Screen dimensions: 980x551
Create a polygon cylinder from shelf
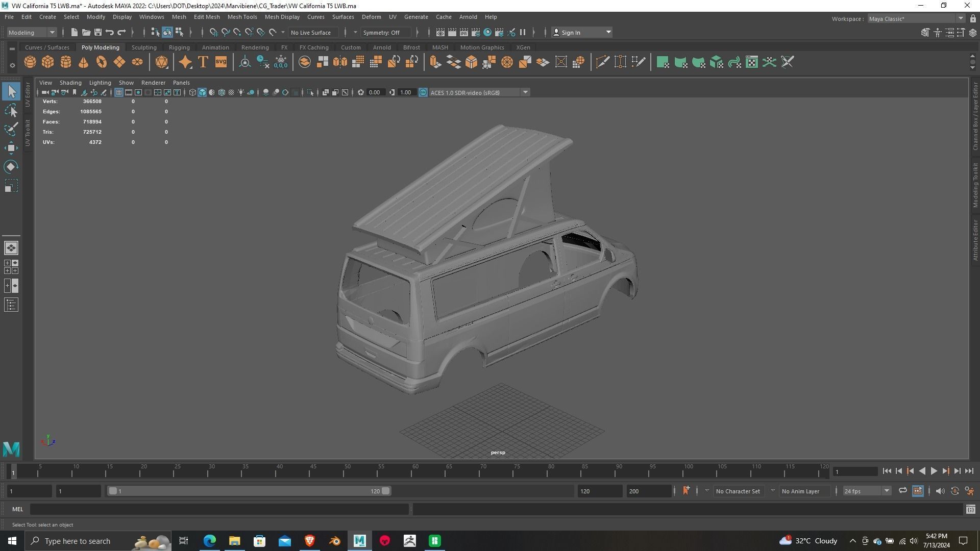pos(66,62)
